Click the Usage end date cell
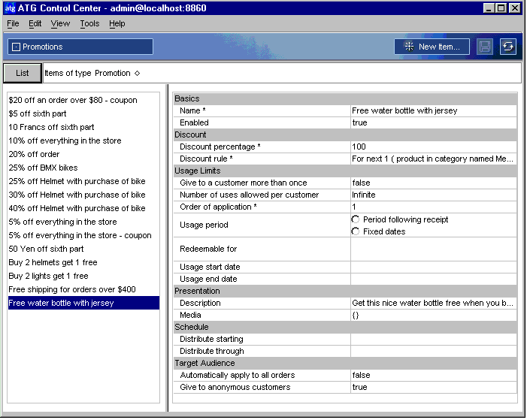527x420 pixels. [434, 279]
